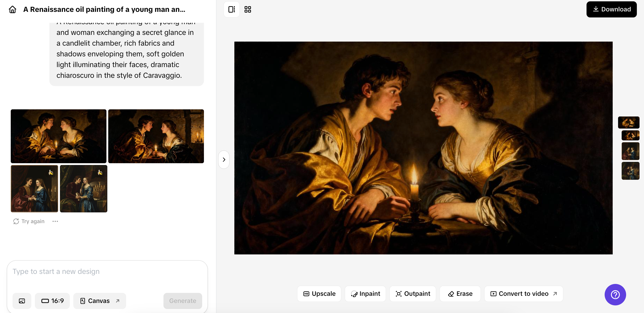Image resolution: width=644 pixels, height=313 pixels.
Task: Switch to single image panel view
Action: tap(231, 9)
